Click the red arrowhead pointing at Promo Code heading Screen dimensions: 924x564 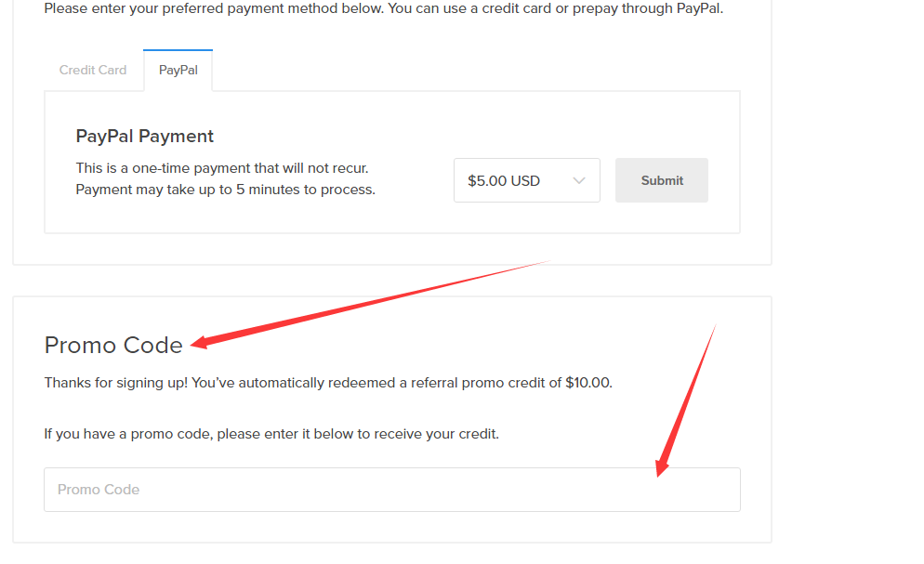[x=199, y=343]
